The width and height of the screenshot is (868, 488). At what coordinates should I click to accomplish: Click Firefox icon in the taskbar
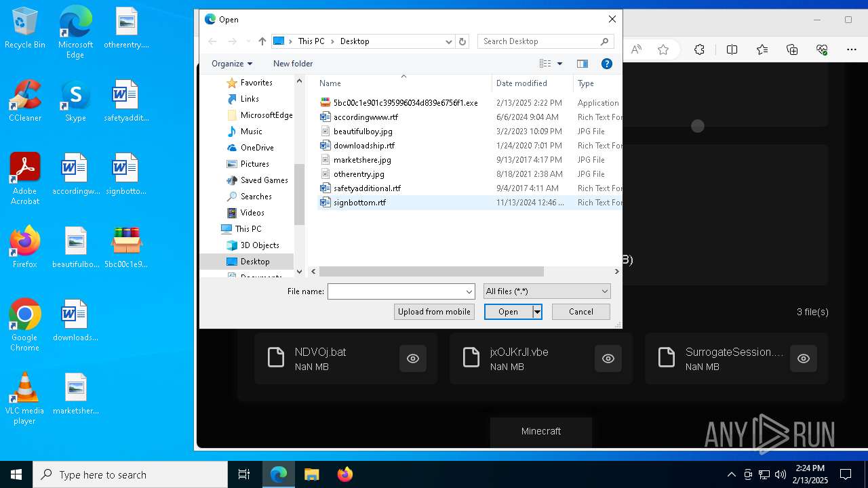coord(344,474)
